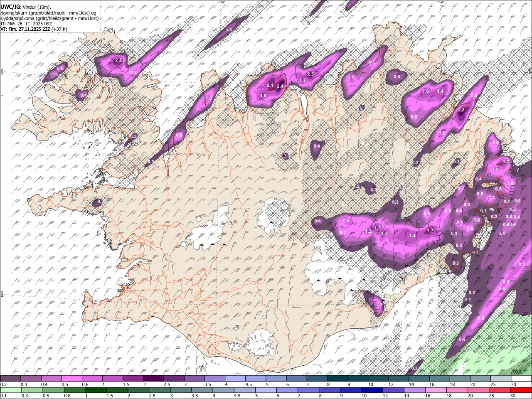This screenshot has width=532, height=399.
Task: Click the 2.5 precipitation value on the map
Action: pyautogui.click(x=310, y=74)
